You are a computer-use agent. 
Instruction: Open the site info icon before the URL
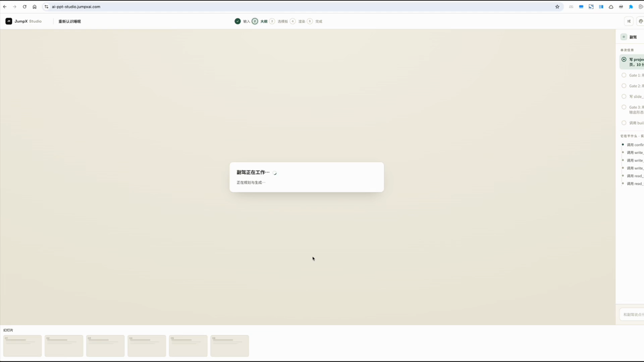tap(46, 7)
